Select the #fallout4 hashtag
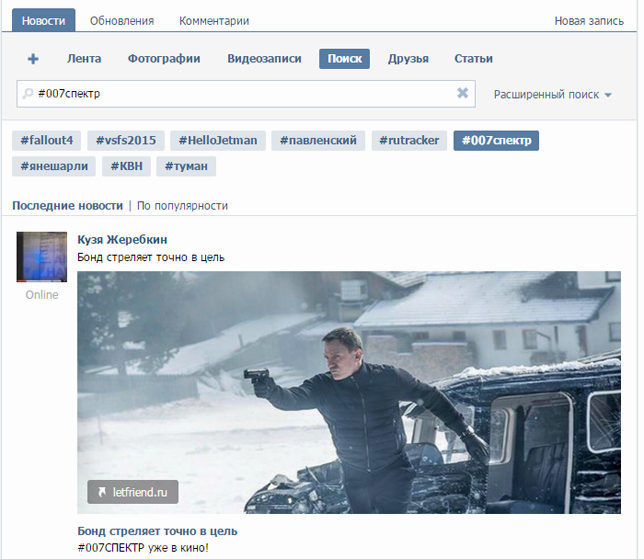Image resolution: width=644 pixels, height=559 pixels. [x=46, y=140]
